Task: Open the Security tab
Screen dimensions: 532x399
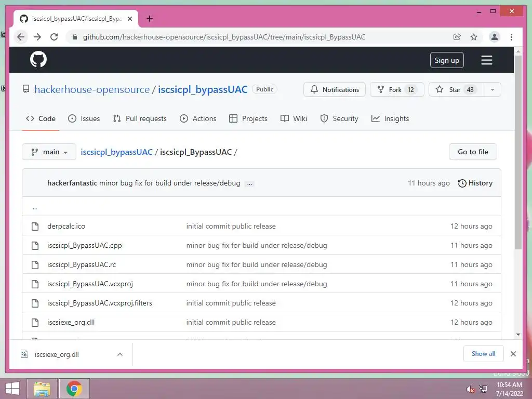Action: [x=339, y=118]
